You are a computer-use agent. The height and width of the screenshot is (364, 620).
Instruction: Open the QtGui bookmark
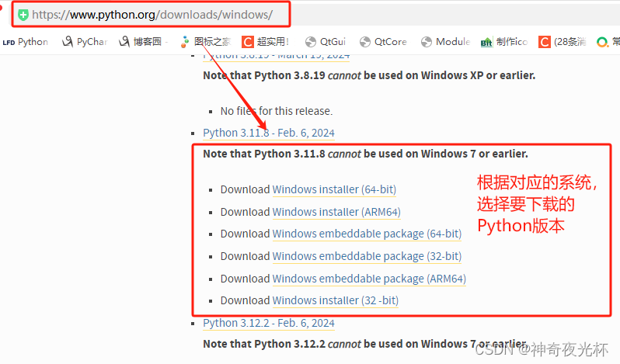coord(326,42)
